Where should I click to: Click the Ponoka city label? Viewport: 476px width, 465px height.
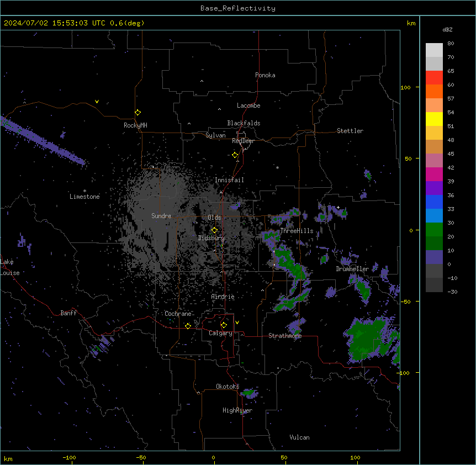[265, 75]
